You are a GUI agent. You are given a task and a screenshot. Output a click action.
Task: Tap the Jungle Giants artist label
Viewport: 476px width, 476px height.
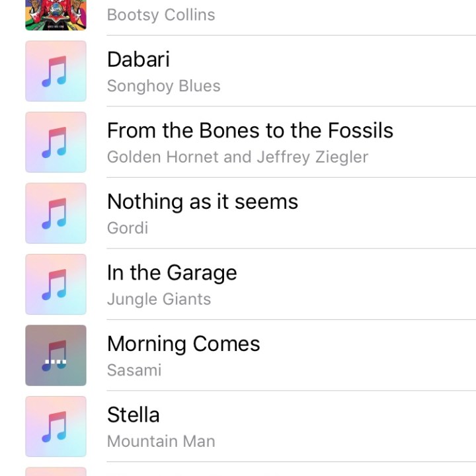point(159,299)
